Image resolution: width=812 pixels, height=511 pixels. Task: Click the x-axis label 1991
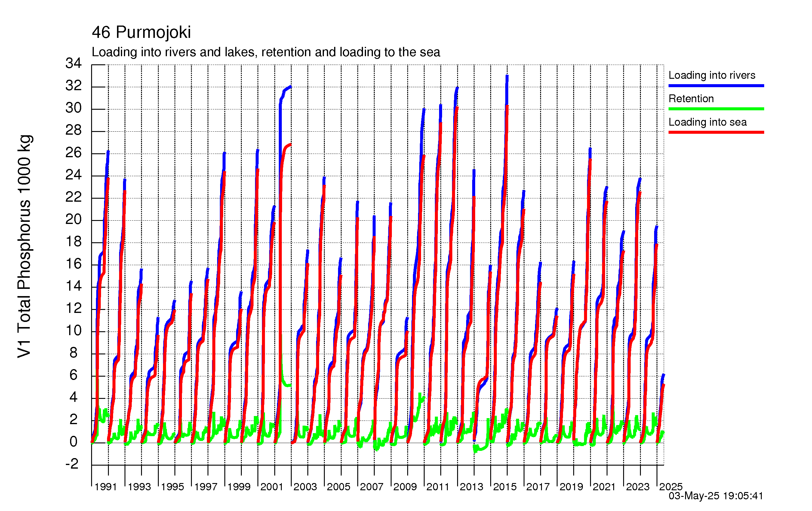coord(106,487)
